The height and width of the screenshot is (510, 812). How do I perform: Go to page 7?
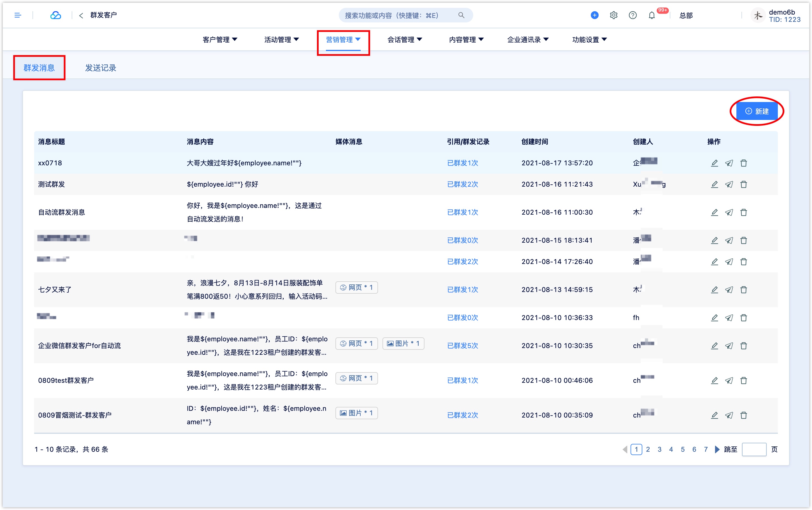(x=706, y=449)
